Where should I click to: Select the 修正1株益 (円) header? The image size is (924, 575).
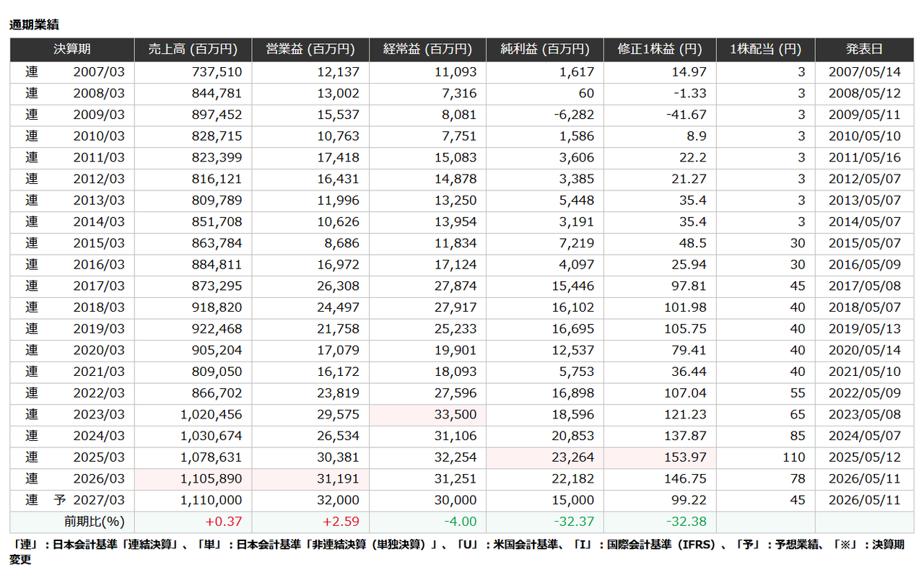[660, 50]
